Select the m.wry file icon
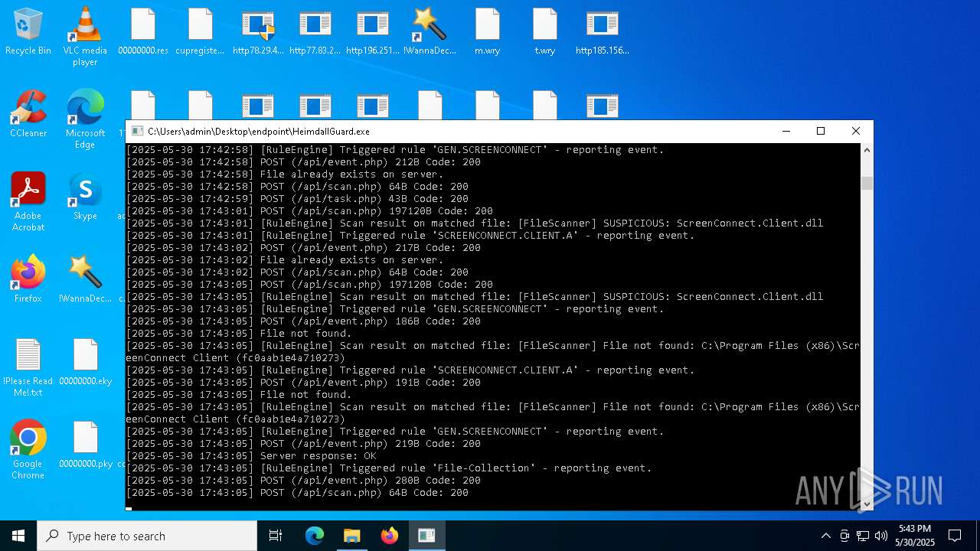 [x=488, y=32]
